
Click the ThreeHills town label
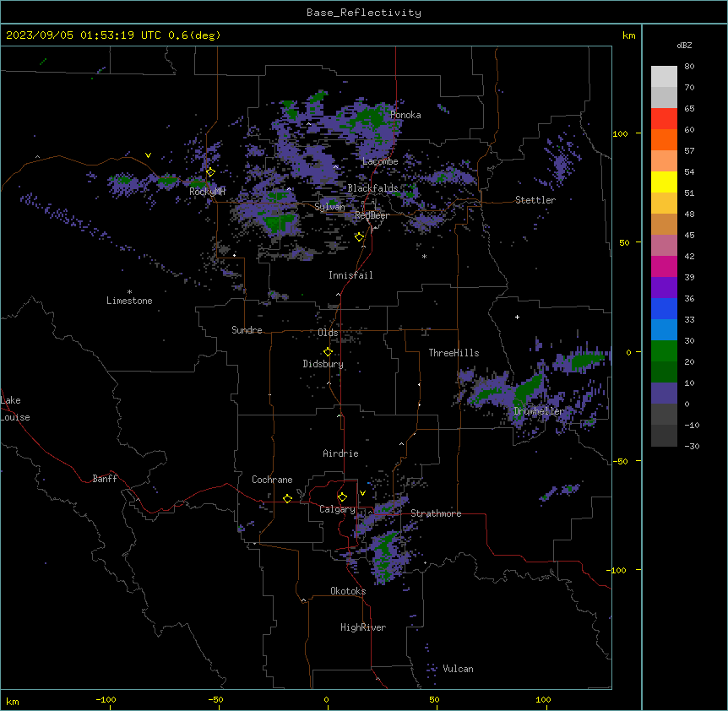coord(454,353)
